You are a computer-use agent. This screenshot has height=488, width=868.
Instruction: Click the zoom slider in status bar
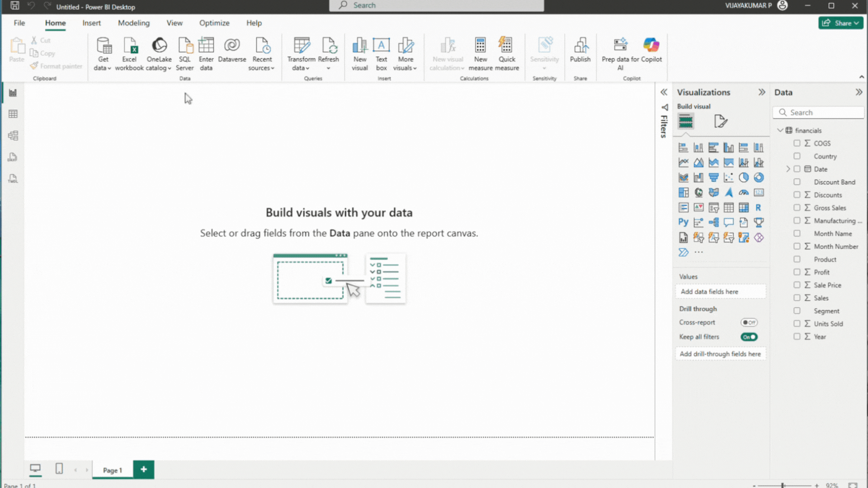pos(783,485)
